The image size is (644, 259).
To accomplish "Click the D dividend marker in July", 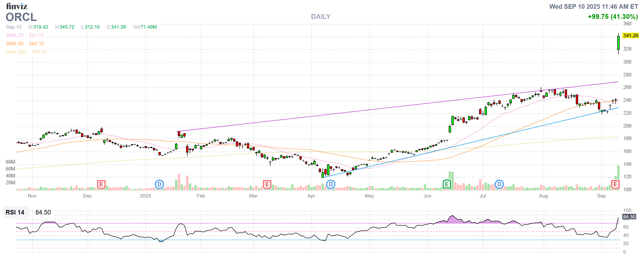I will tap(499, 185).
